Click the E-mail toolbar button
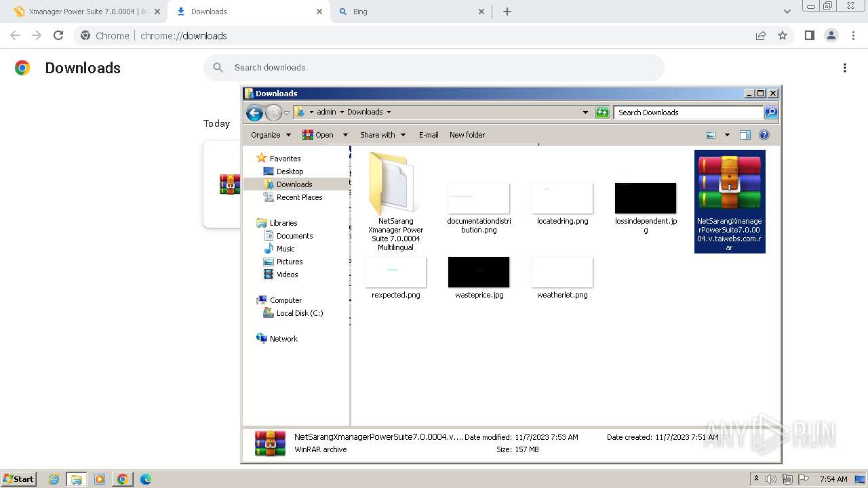 coord(429,135)
